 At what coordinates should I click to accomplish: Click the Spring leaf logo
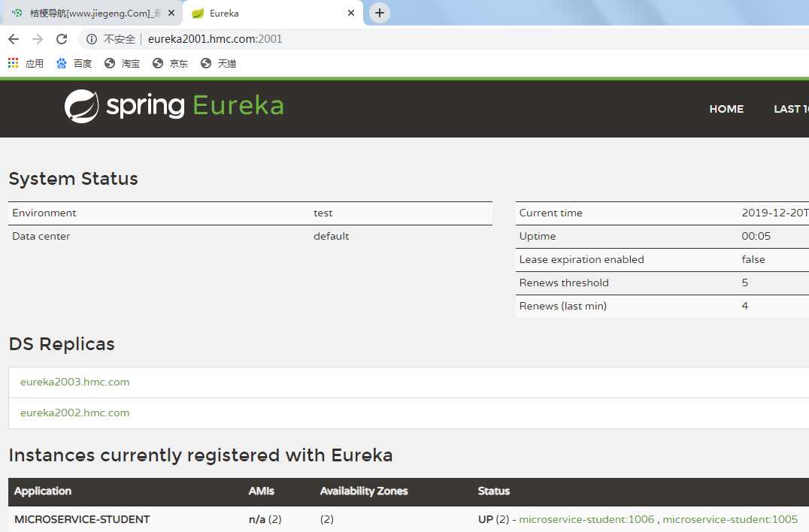point(81,106)
